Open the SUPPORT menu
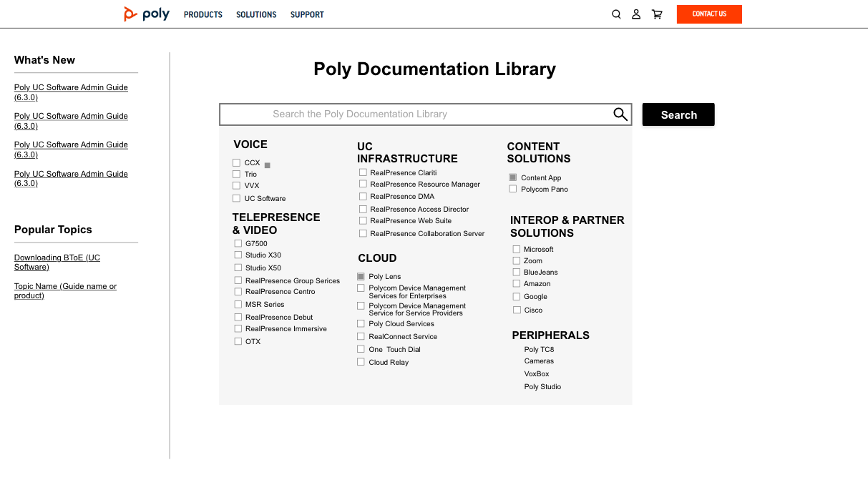Image resolution: width=868 pixels, height=485 pixels. pos(307,14)
